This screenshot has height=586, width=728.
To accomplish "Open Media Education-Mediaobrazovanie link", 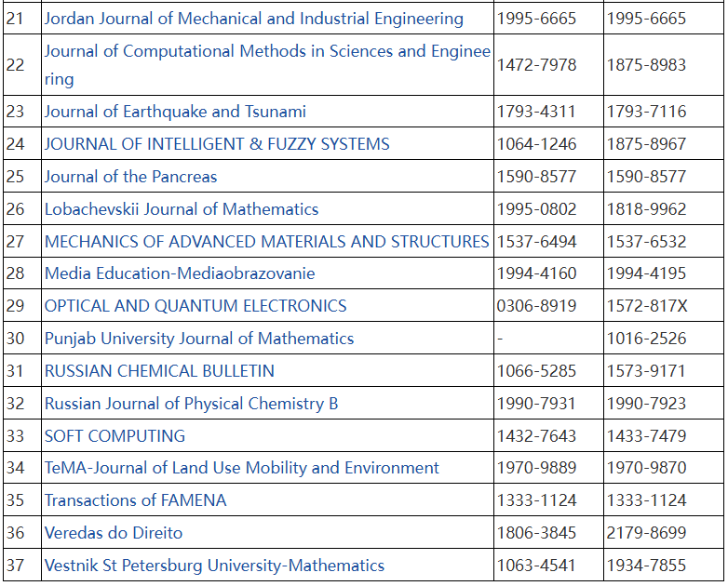I will [x=180, y=273].
